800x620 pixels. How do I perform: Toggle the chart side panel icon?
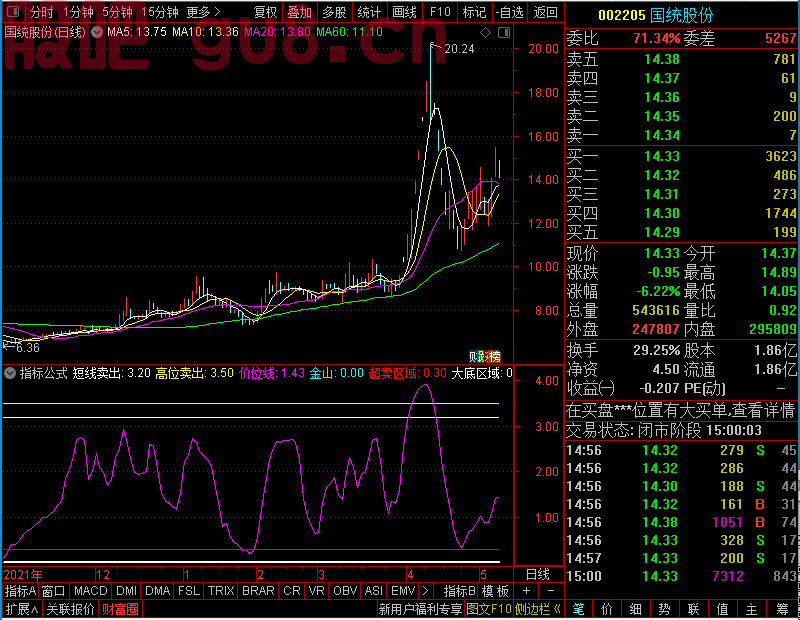504,33
